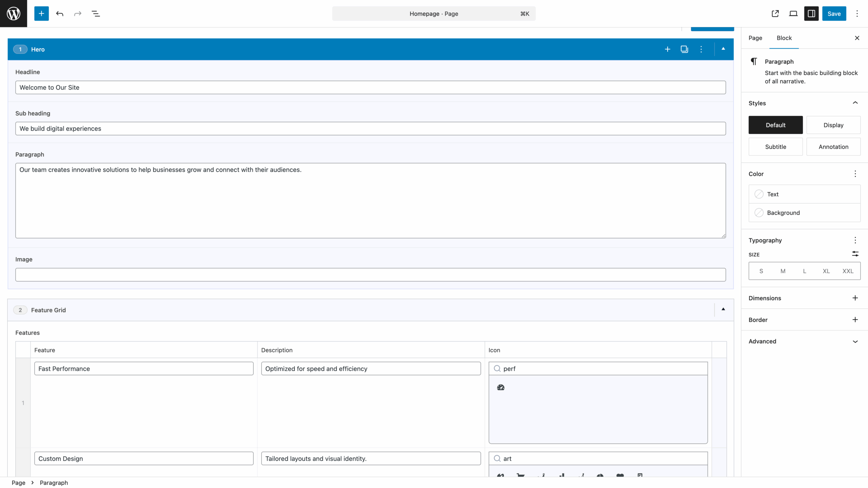Collapse the Feature Grid section
The height and width of the screenshot is (488, 868).
(723, 309)
